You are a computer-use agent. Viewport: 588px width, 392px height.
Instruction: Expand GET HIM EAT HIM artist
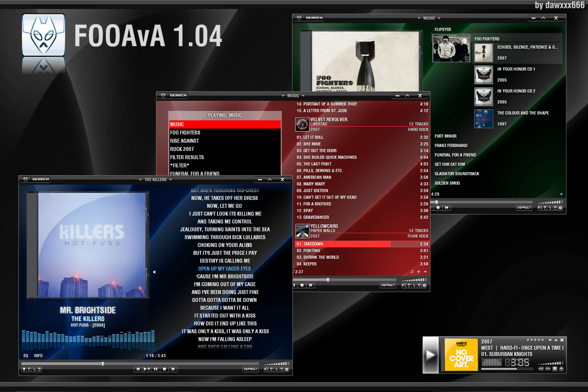pos(450,164)
